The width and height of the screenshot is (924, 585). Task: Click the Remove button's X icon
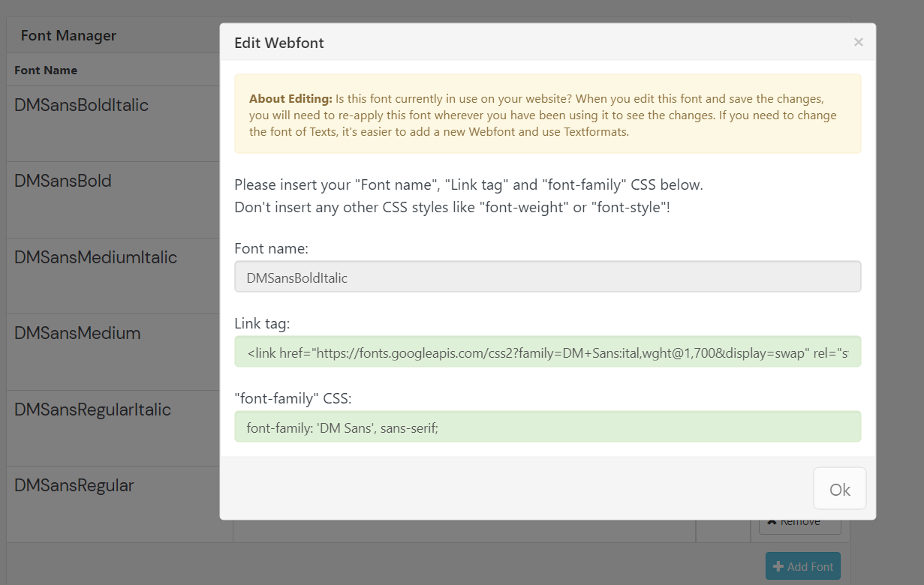coord(772,522)
